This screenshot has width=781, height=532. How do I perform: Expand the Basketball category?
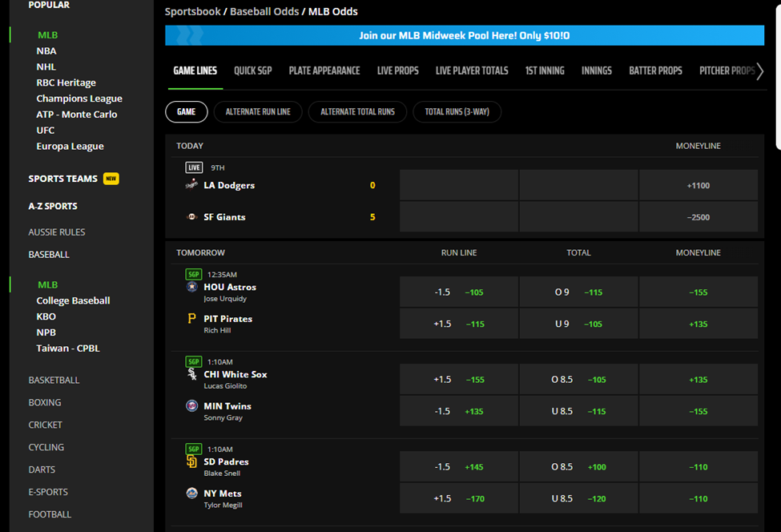point(54,380)
